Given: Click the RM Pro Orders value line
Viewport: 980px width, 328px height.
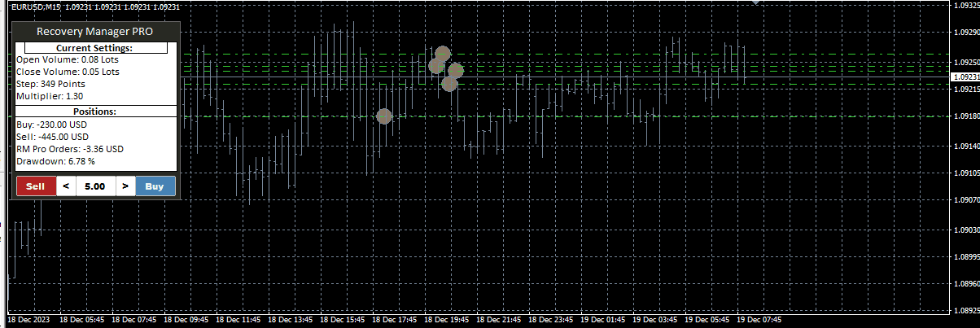Looking at the screenshot, I should pyautogui.click(x=70, y=149).
